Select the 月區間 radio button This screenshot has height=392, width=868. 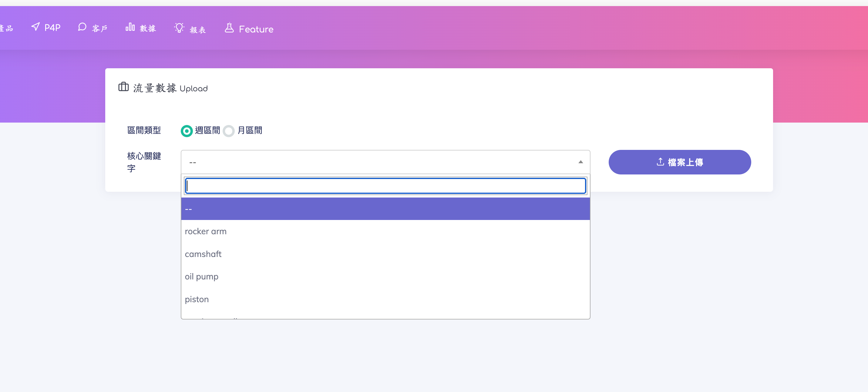pos(229,131)
